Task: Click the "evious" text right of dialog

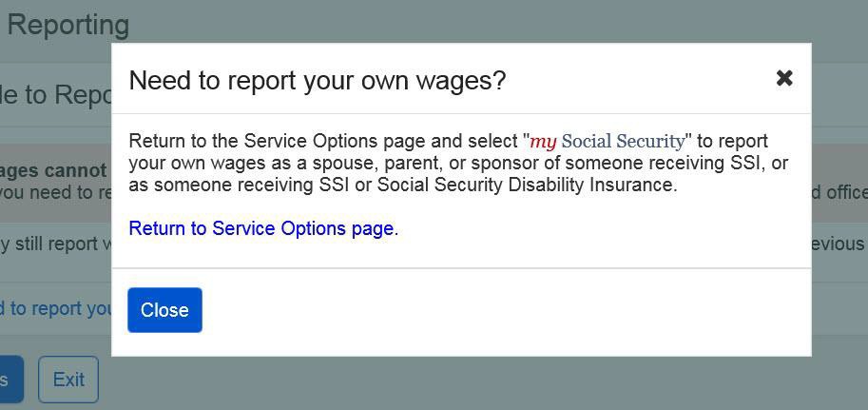Action: coord(838,244)
